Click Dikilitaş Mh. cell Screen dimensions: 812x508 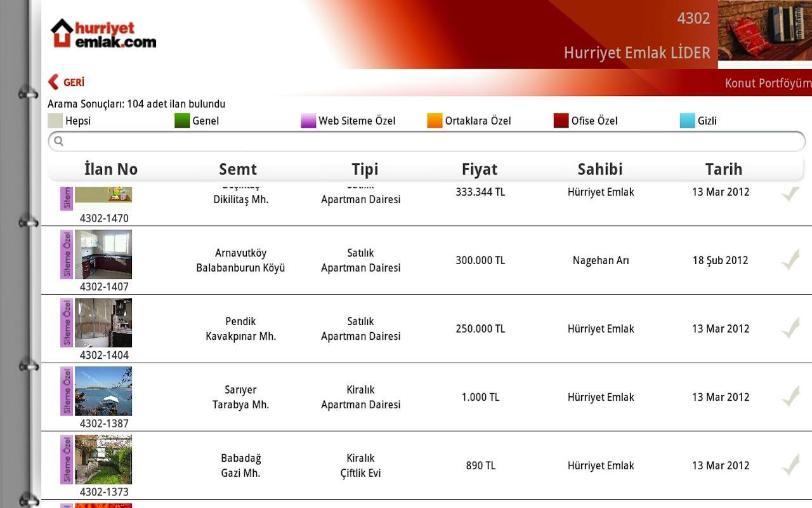[x=240, y=199]
